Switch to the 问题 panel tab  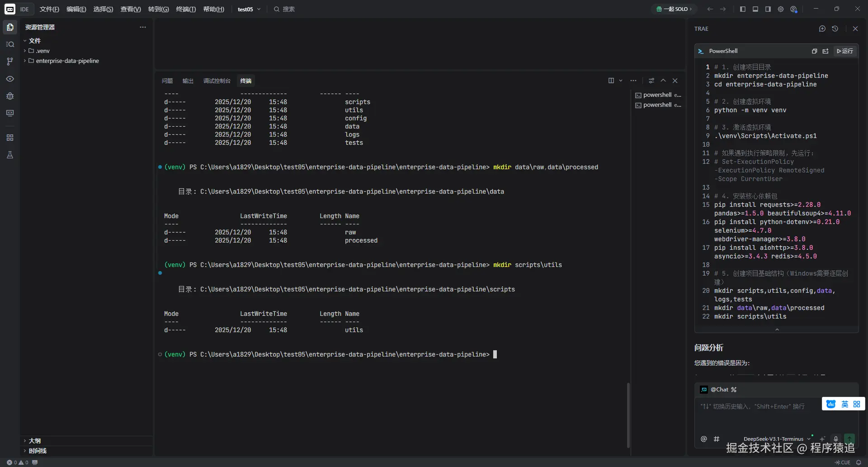[x=167, y=81]
